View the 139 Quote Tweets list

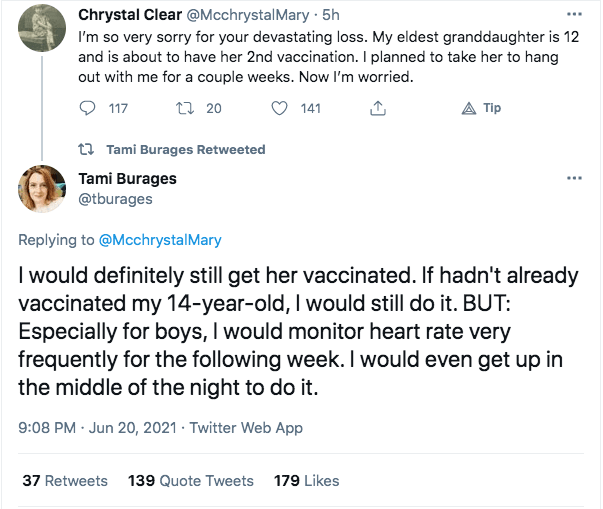tap(190, 481)
